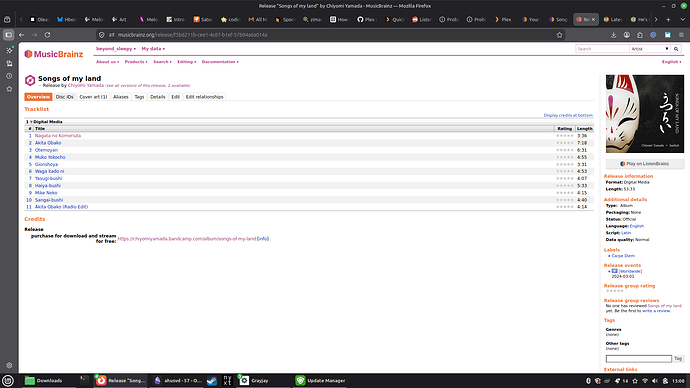
Task: Expand beyond_sleepy user menu
Action: coord(116,49)
